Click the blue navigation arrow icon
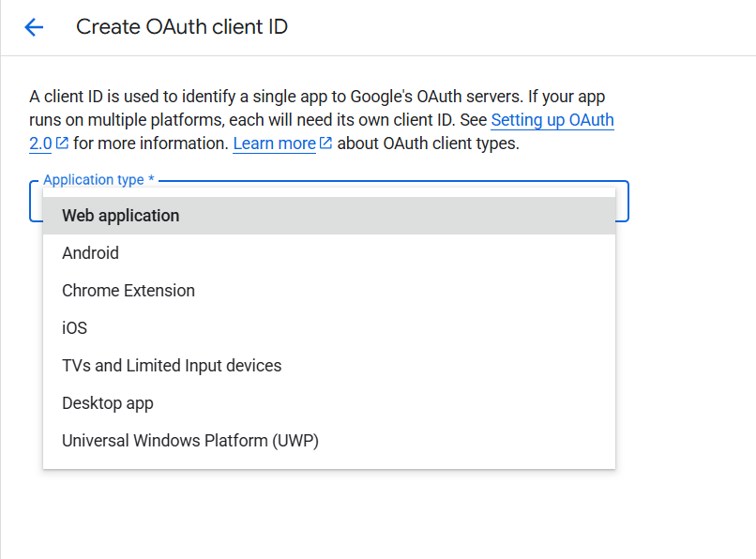The height and width of the screenshot is (559, 756). point(34,27)
